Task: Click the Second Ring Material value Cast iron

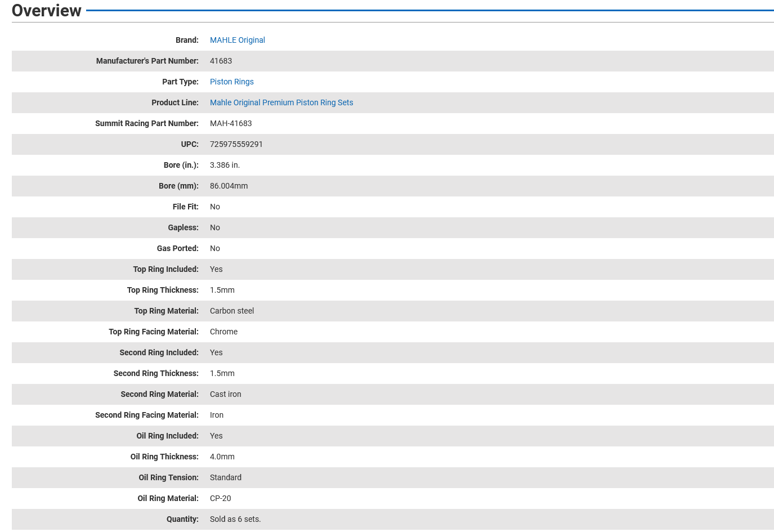Action: tap(225, 394)
